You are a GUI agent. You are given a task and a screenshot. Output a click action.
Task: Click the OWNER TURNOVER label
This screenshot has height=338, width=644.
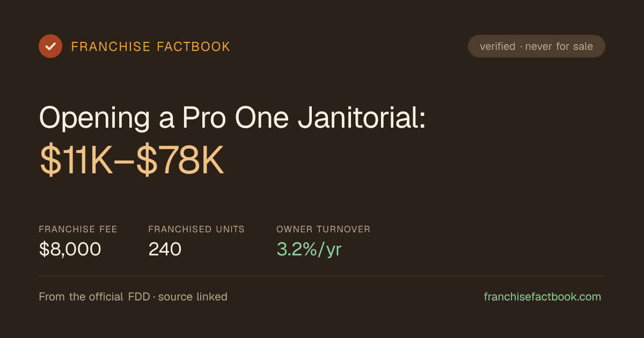pos(323,229)
